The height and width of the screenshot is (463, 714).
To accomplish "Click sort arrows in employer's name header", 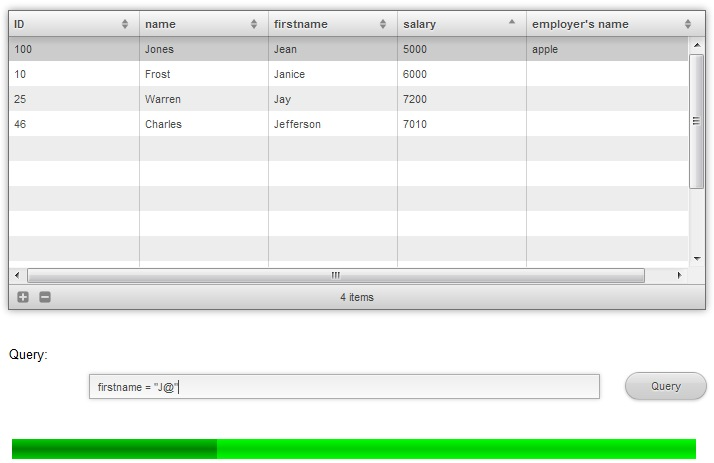I will (x=688, y=24).
